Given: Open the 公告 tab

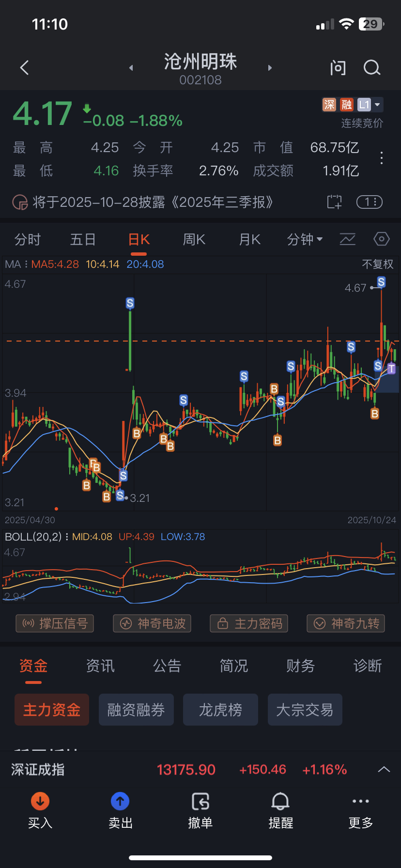Looking at the screenshot, I should click(x=167, y=666).
